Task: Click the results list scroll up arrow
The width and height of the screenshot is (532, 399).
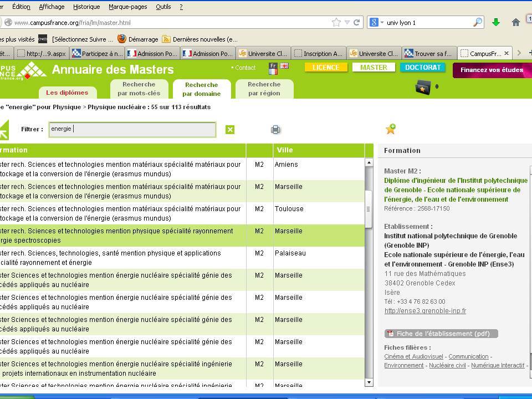Action: click(x=369, y=162)
